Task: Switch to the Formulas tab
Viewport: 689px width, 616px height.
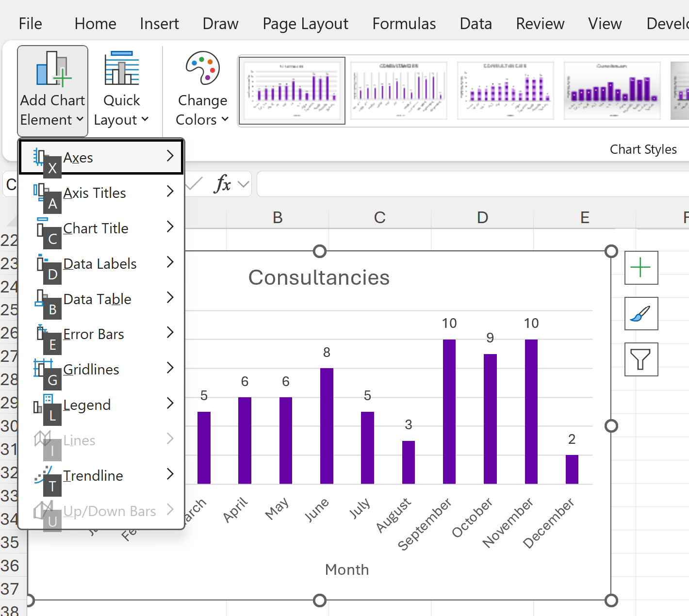Action: pos(404,24)
